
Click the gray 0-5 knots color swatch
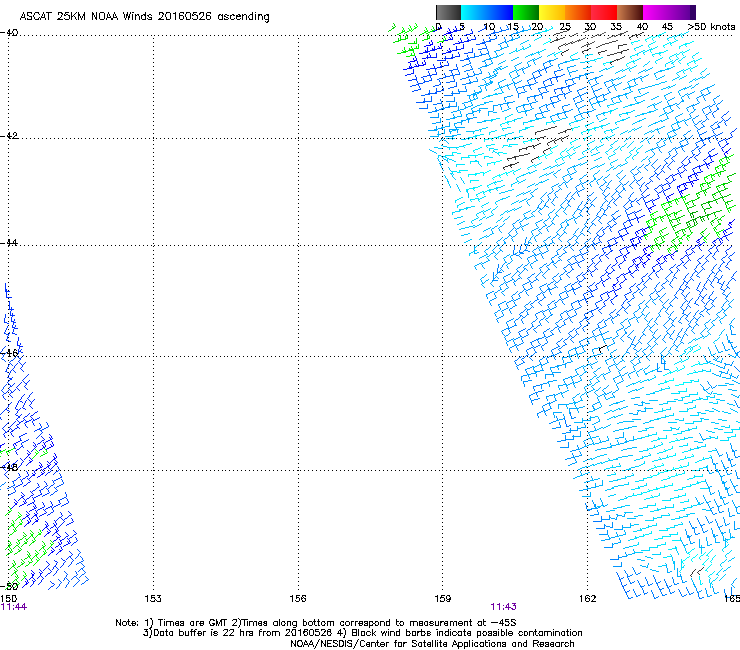click(x=448, y=12)
